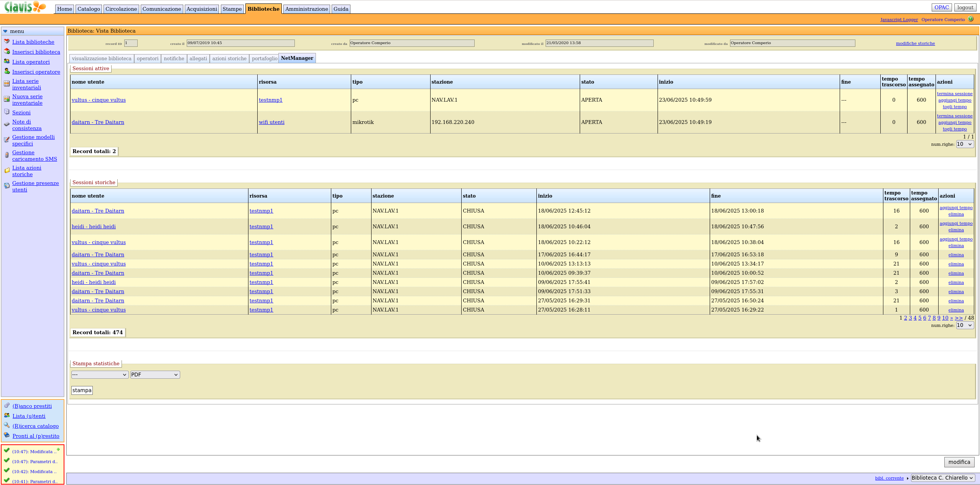Image resolution: width=980 pixels, height=485 pixels.
Task: Click the Lista azioni storiche folder icon
Action: click(7, 171)
